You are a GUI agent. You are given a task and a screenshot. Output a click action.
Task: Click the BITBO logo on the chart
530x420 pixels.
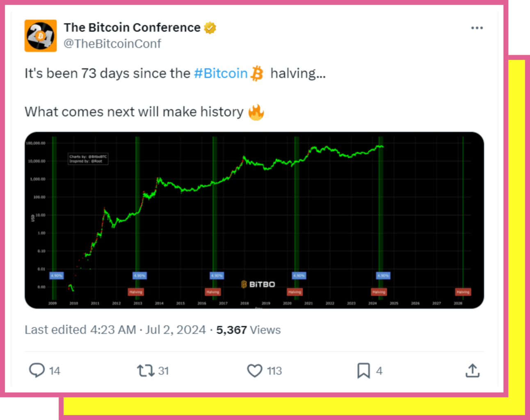(258, 284)
